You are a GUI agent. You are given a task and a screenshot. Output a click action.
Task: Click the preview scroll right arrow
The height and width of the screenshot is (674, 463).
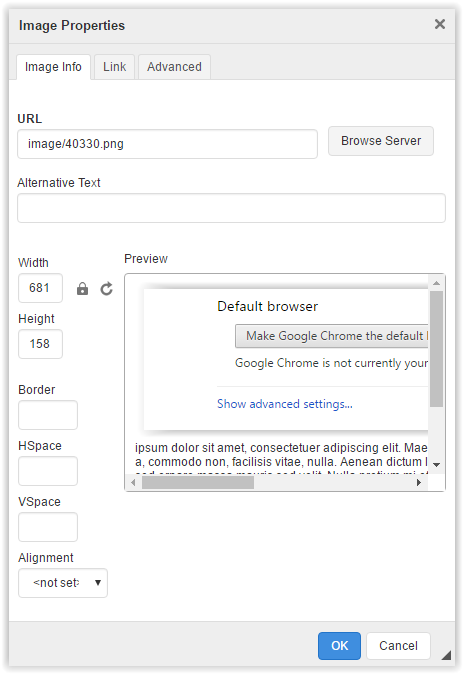419,482
